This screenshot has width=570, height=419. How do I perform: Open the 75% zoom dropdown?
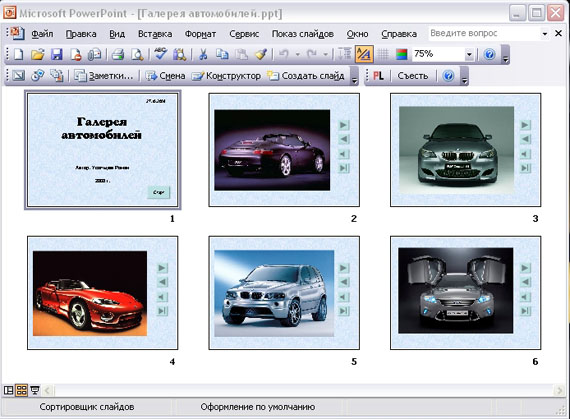pyautogui.click(x=469, y=55)
